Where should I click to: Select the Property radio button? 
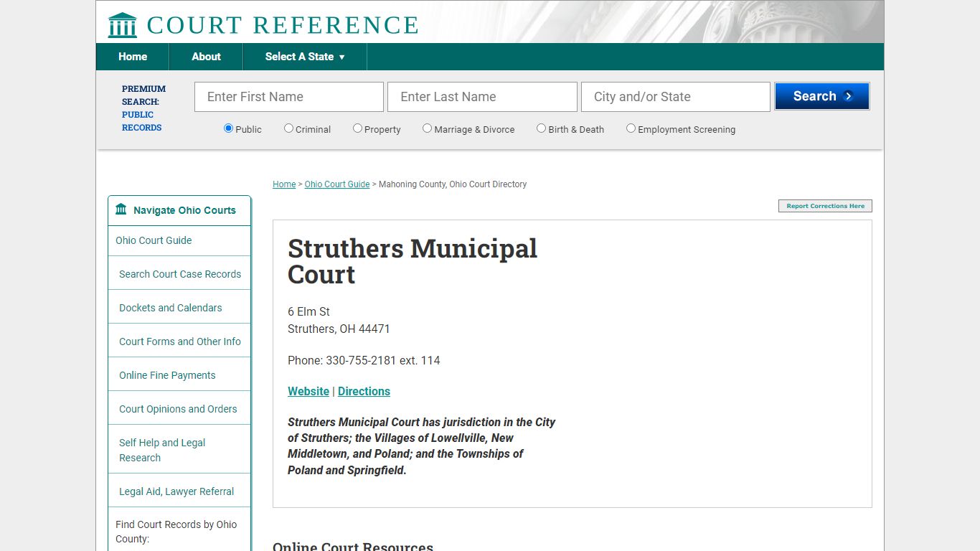[x=357, y=128]
